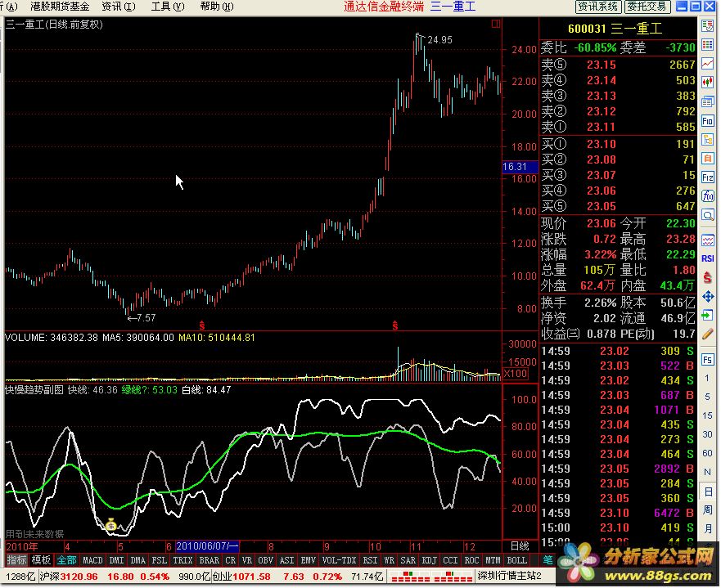Select the 1-minute period in sidebar
This screenshot has width=721, height=588.
[x=707, y=378]
